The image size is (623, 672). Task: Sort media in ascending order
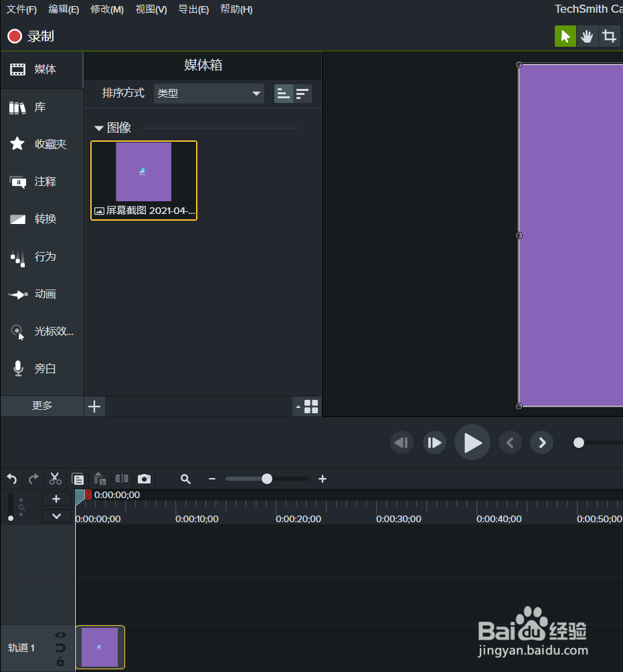click(x=284, y=94)
